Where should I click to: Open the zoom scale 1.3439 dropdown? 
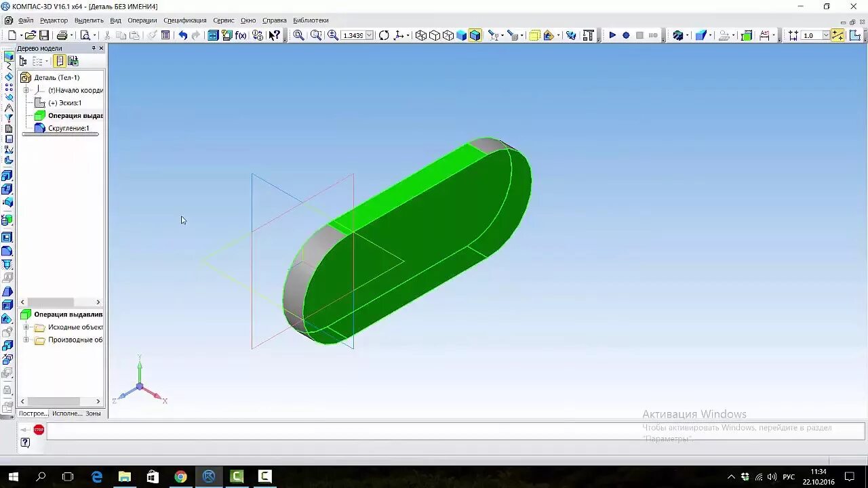tap(370, 35)
